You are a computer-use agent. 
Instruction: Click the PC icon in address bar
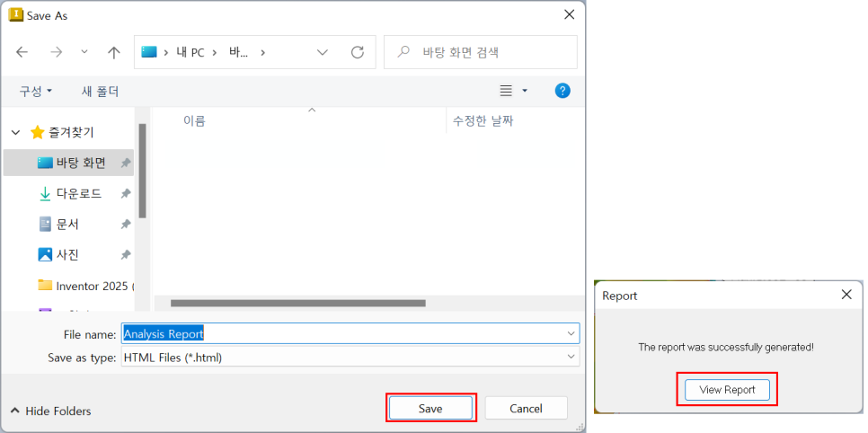[149, 52]
